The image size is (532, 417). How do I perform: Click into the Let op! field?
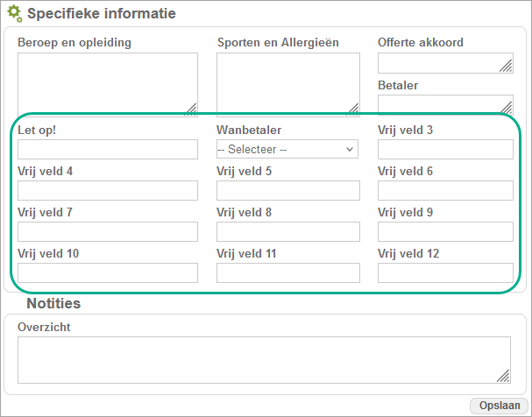[x=107, y=149]
